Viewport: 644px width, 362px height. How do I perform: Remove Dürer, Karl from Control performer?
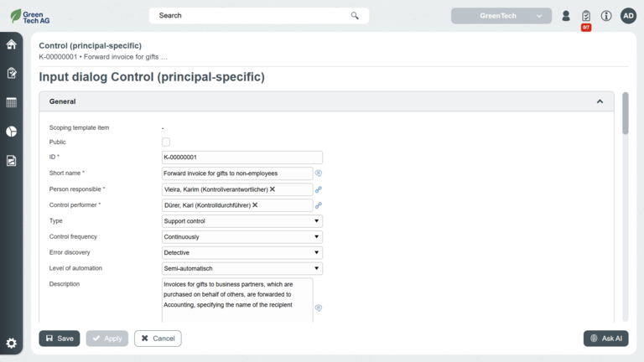tap(255, 205)
